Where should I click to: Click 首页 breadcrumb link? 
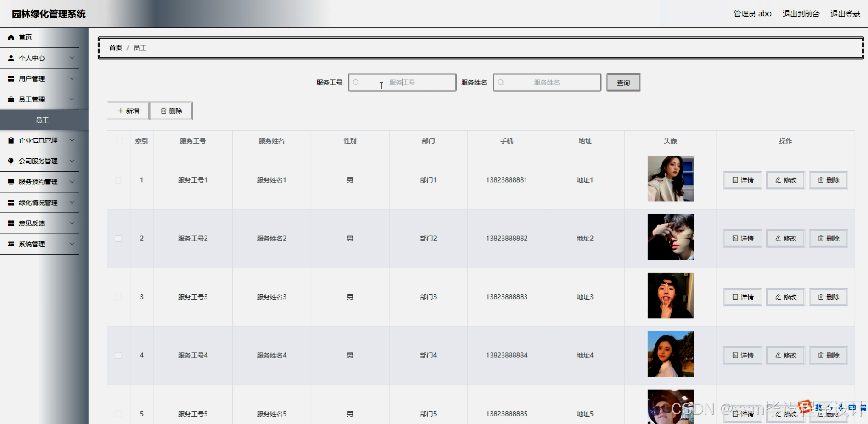point(116,48)
